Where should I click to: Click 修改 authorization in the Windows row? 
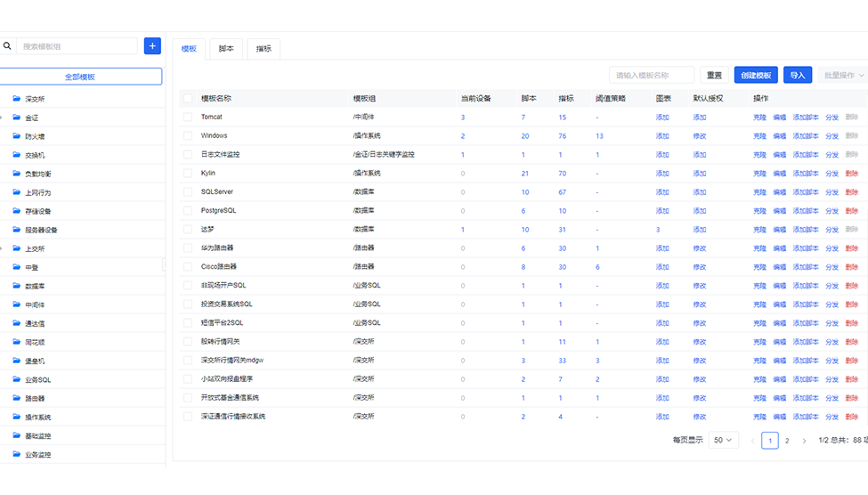point(699,136)
